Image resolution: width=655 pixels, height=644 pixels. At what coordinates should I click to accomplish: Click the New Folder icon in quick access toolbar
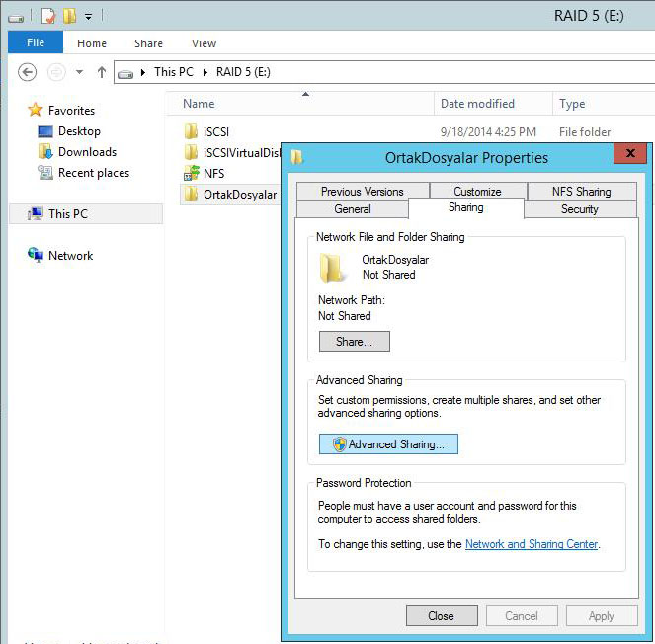(x=69, y=16)
